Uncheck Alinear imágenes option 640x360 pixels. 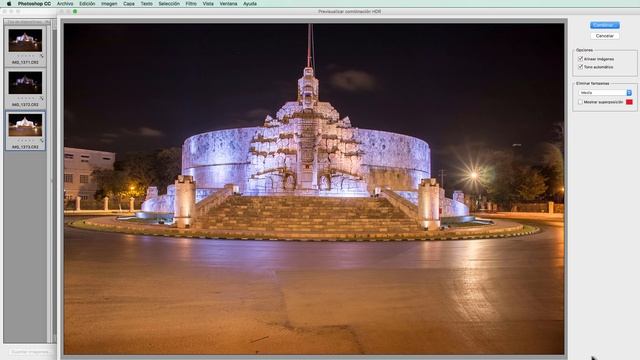click(x=580, y=59)
